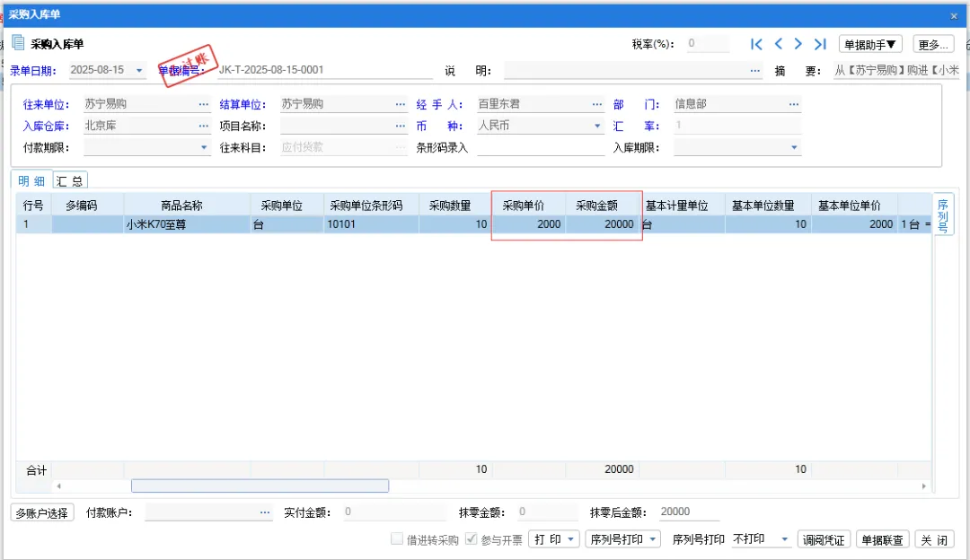Open the 经手人 lookup ellipsis button
Image resolution: width=970 pixels, height=560 pixels.
597,104
